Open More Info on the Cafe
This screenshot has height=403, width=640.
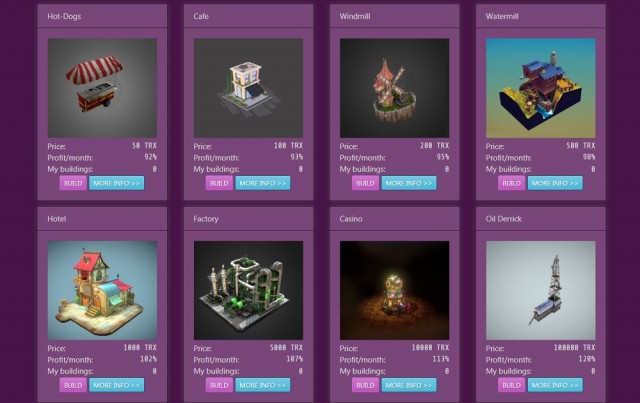click(263, 183)
